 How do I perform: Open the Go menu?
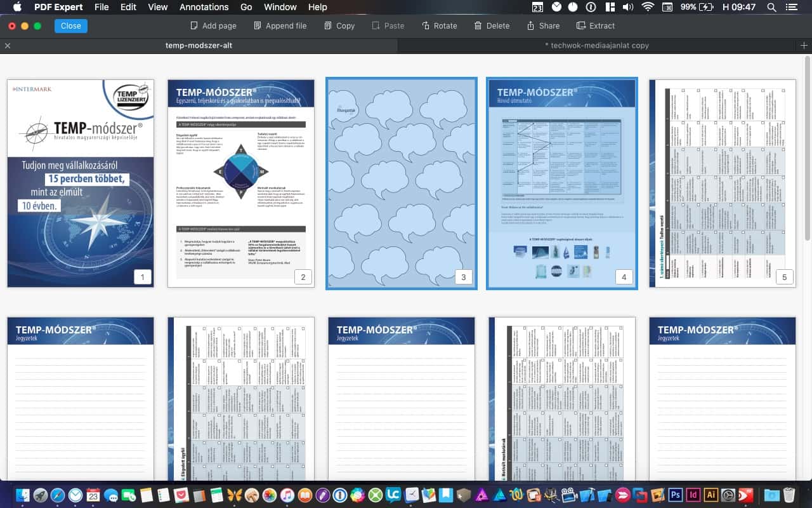[x=246, y=7]
